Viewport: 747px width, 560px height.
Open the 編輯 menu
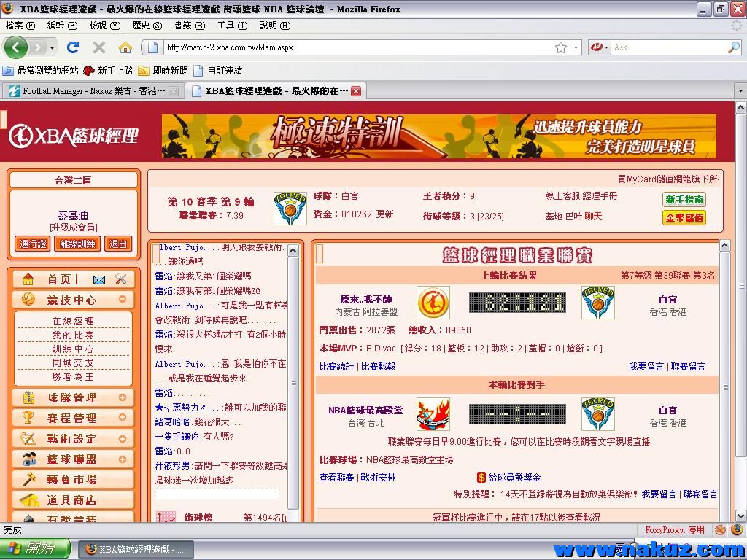[x=62, y=26]
